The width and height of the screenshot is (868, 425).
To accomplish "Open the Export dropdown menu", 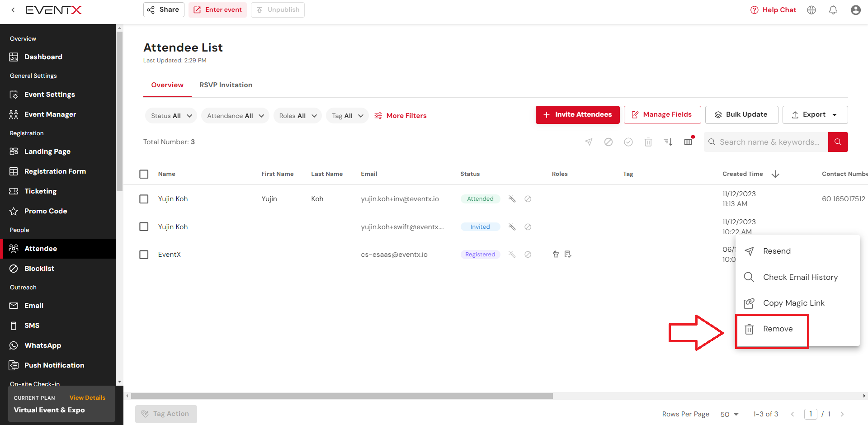I will (815, 115).
